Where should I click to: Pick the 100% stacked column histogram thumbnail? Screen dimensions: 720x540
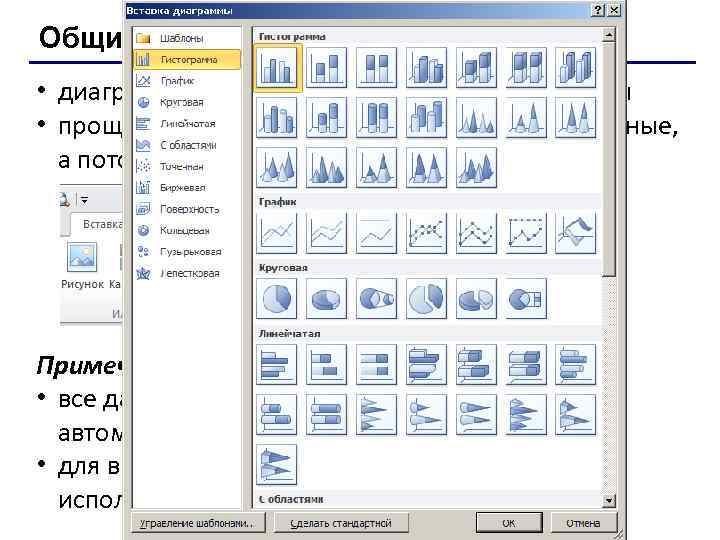[377, 68]
